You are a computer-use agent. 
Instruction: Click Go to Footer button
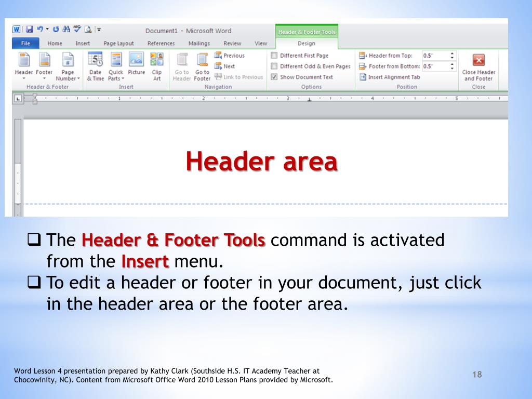click(202, 67)
